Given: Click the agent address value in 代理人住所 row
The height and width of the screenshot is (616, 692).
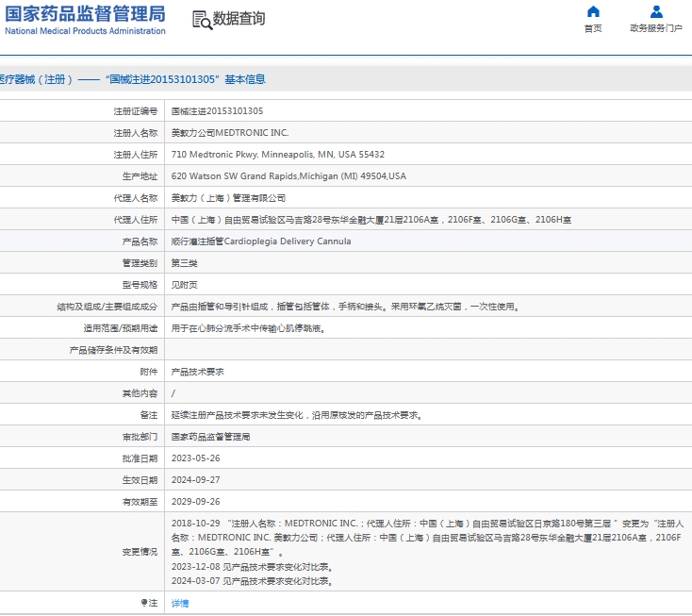Looking at the screenshot, I should tap(371, 220).
